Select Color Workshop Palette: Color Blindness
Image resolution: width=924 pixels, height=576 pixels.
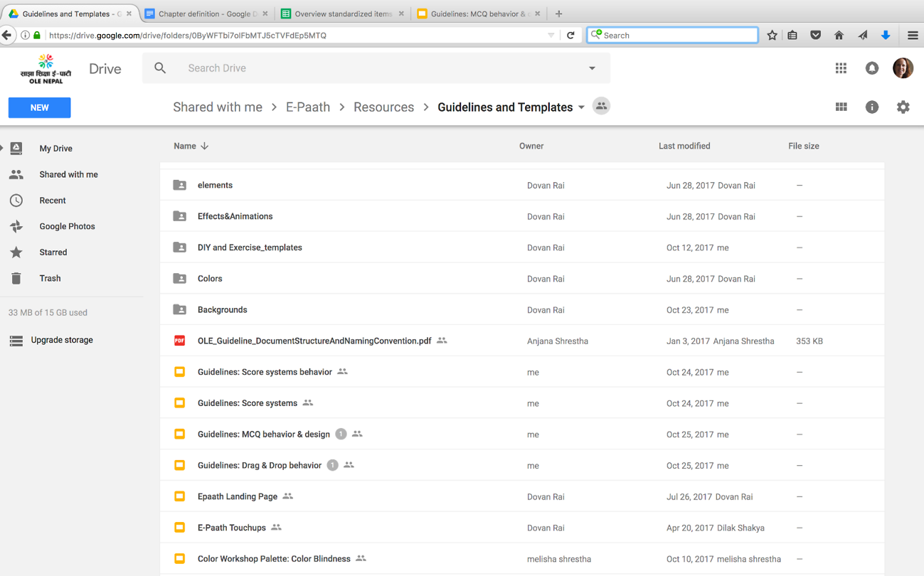pyautogui.click(x=522, y=559)
